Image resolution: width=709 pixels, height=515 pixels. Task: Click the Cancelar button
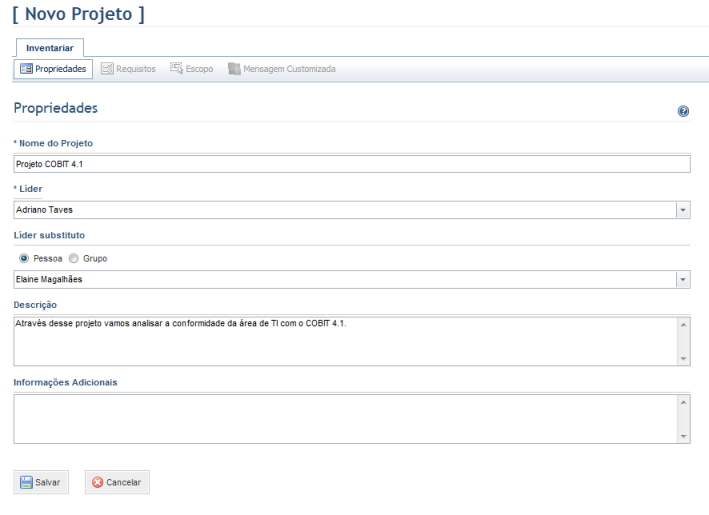(x=117, y=482)
